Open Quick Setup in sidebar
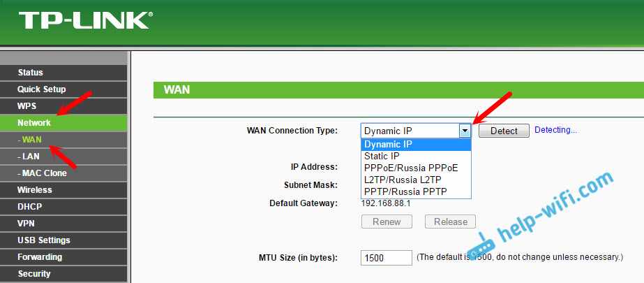The image size is (644, 283). [64, 89]
